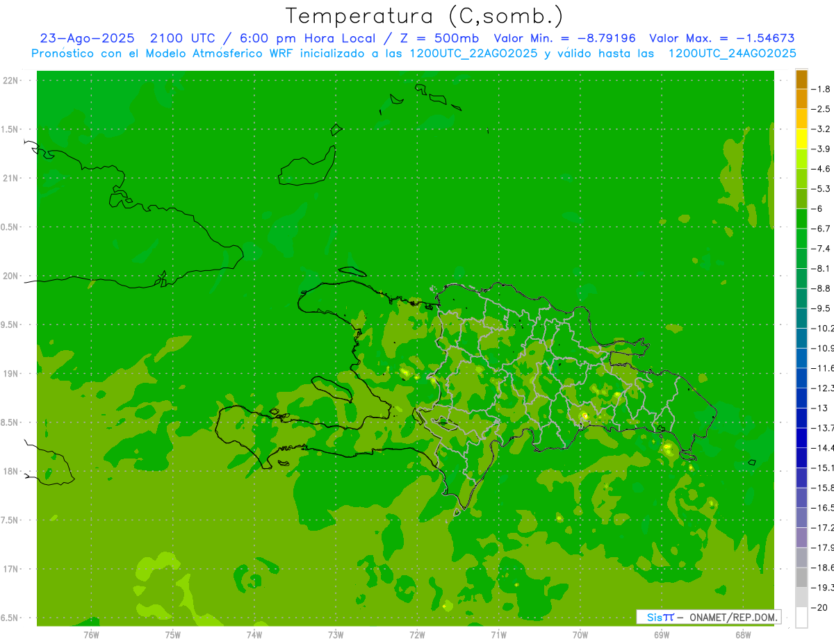Pick the green swatch between -6 and -6.7
This screenshot has width=834, height=644.
[801, 218]
